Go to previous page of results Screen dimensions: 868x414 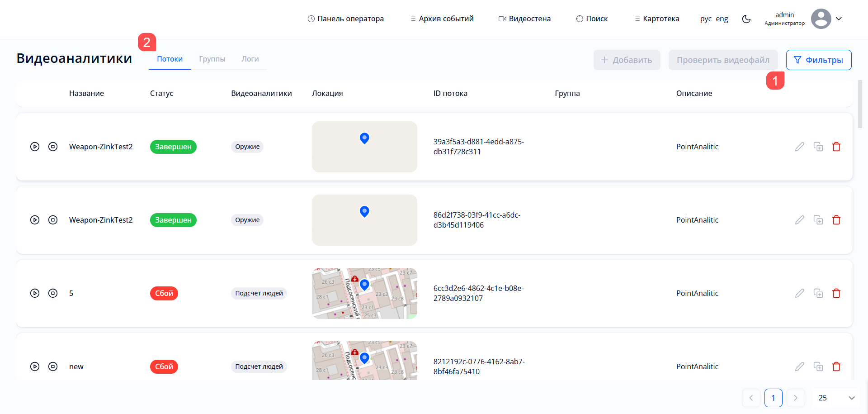coord(751,398)
